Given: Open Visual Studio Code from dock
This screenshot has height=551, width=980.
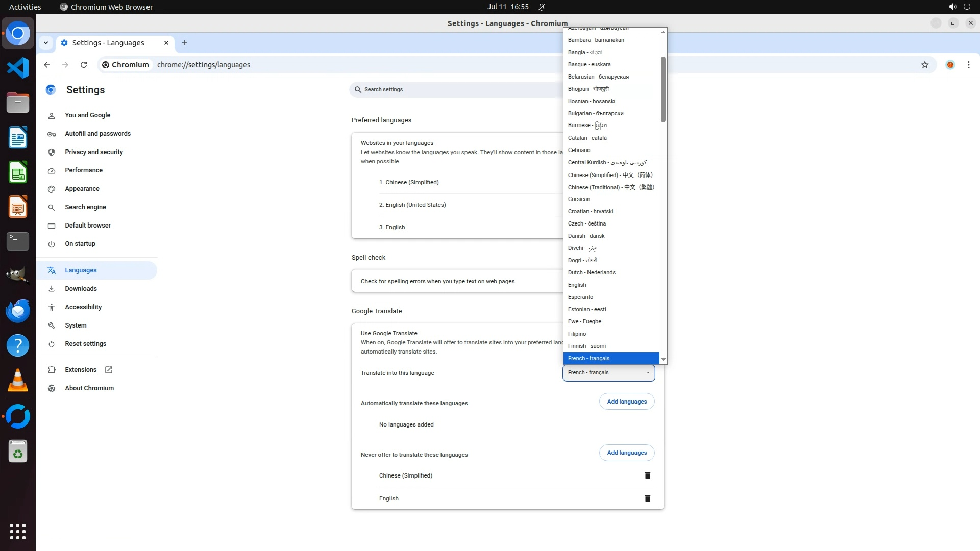Looking at the screenshot, I should [18, 68].
